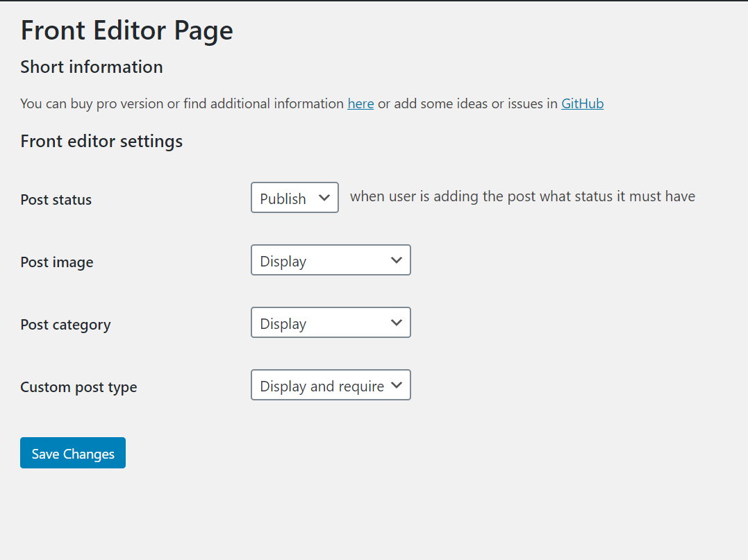Click the Post image label
Screen dimensions: 748x560
[x=57, y=262]
